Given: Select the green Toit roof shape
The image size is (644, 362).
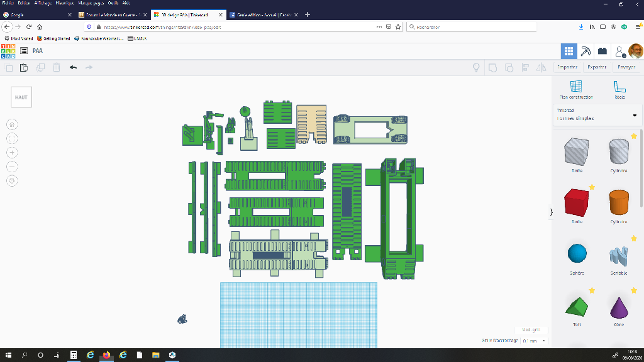Looking at the screenshot, I should point(577,307).
